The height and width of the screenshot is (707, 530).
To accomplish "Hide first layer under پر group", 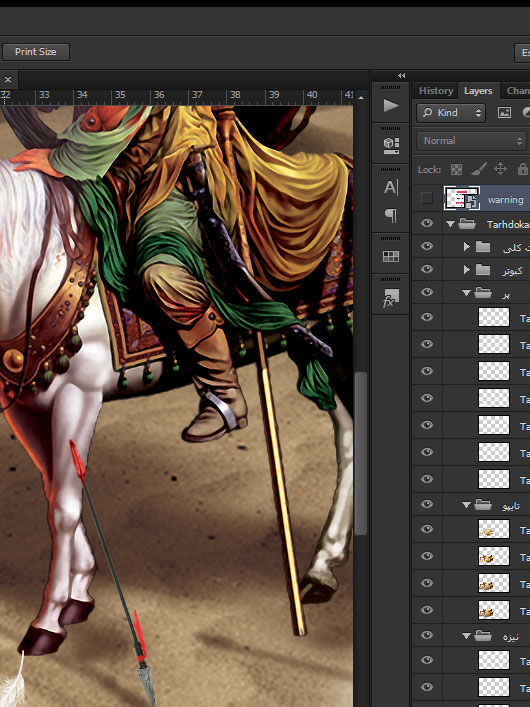I will coord(427,317).
